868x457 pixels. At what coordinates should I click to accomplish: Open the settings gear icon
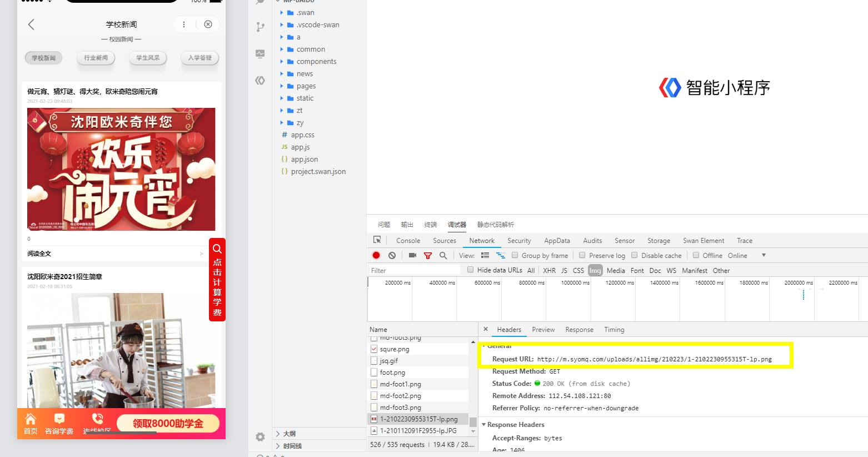(260, 437)
